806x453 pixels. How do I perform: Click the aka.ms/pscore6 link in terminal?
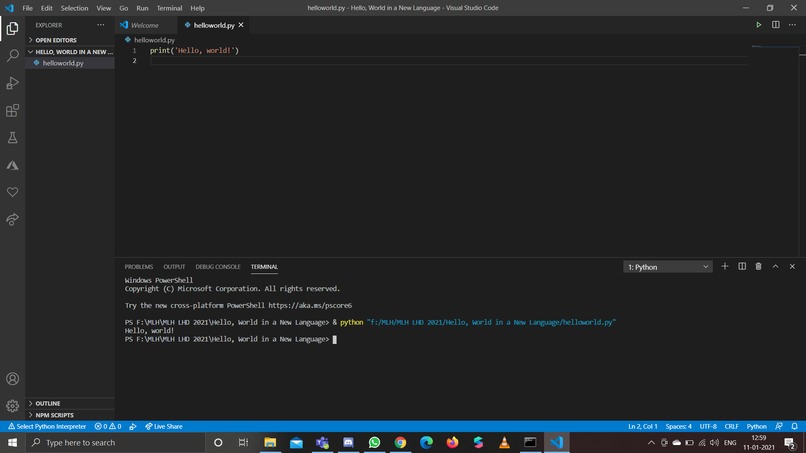[x=310, y=305]
